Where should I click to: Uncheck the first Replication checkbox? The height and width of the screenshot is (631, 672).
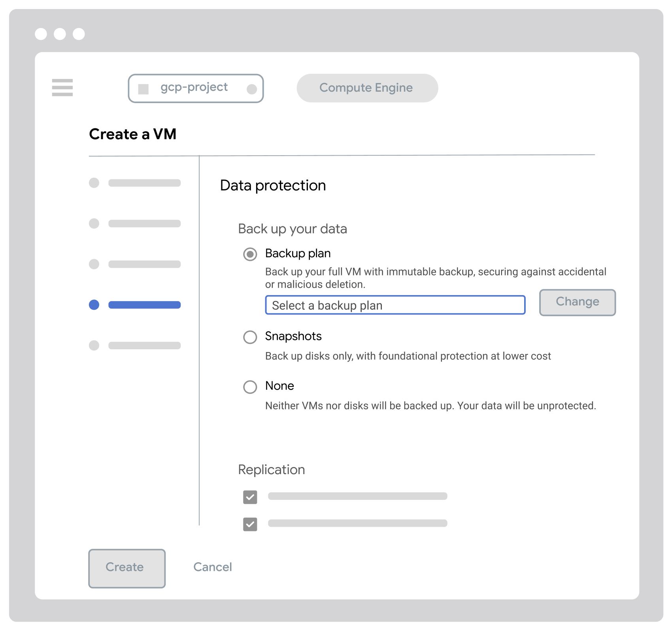tap(250, 497)
